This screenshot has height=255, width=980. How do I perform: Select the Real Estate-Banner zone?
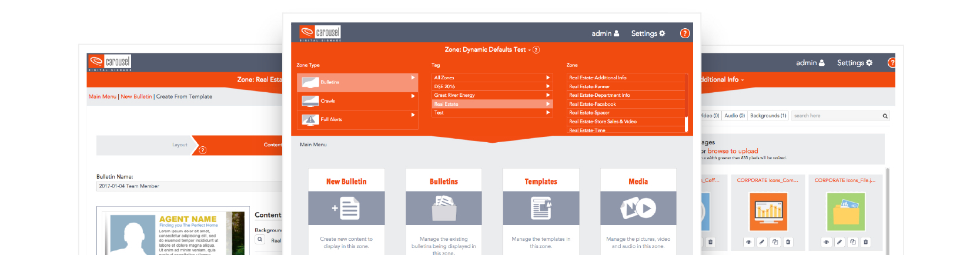click(590, 86)
